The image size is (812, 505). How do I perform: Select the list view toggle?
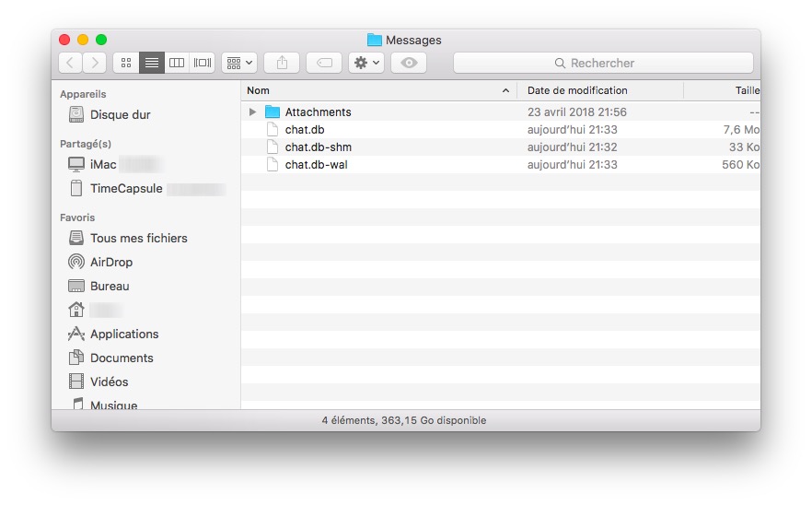[x=152, y=63]
